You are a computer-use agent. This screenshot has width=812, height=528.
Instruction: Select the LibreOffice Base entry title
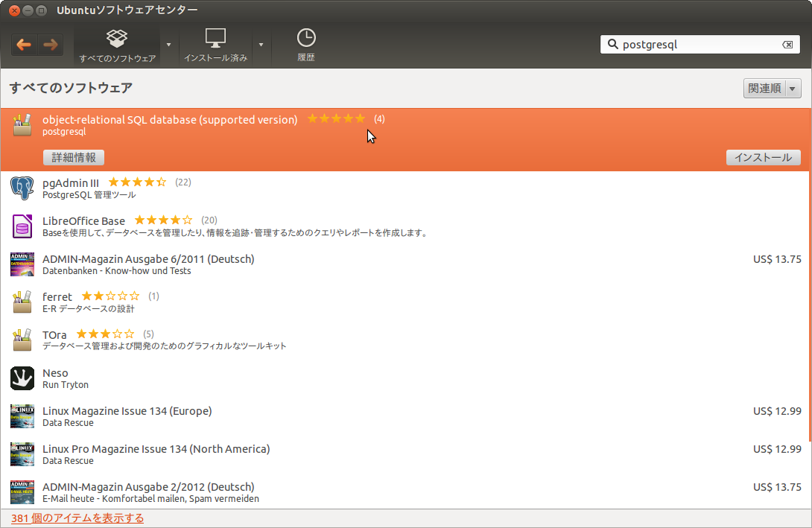(x=84, y=221)
